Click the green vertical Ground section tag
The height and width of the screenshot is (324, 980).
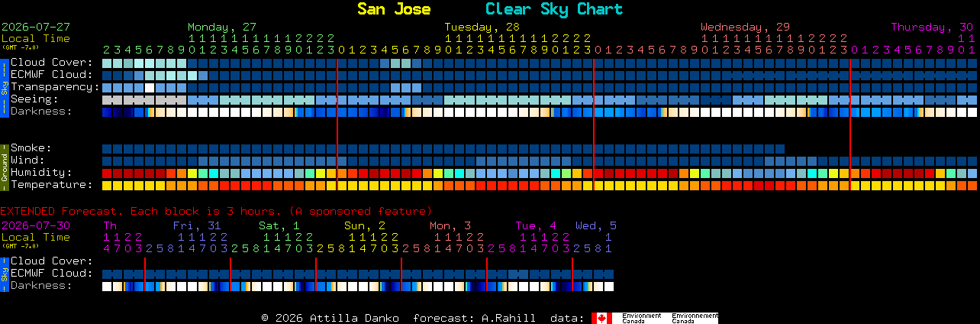pos(5,167)
